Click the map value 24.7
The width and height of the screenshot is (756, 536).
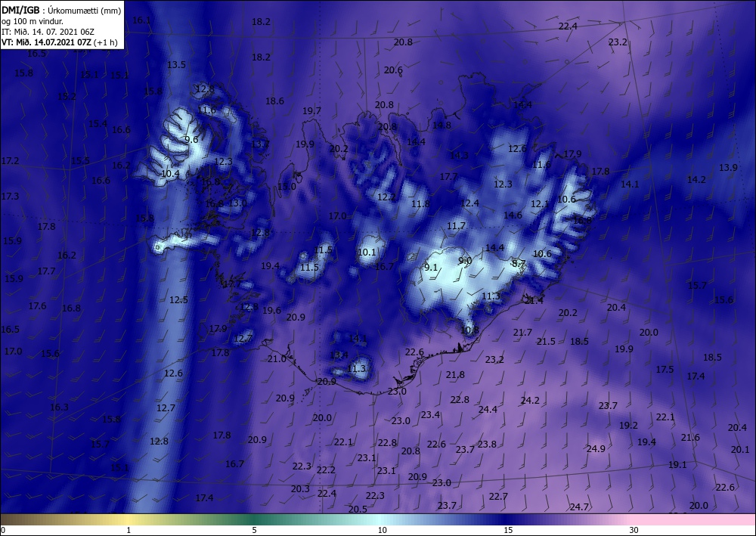click(x=579, y=507)
